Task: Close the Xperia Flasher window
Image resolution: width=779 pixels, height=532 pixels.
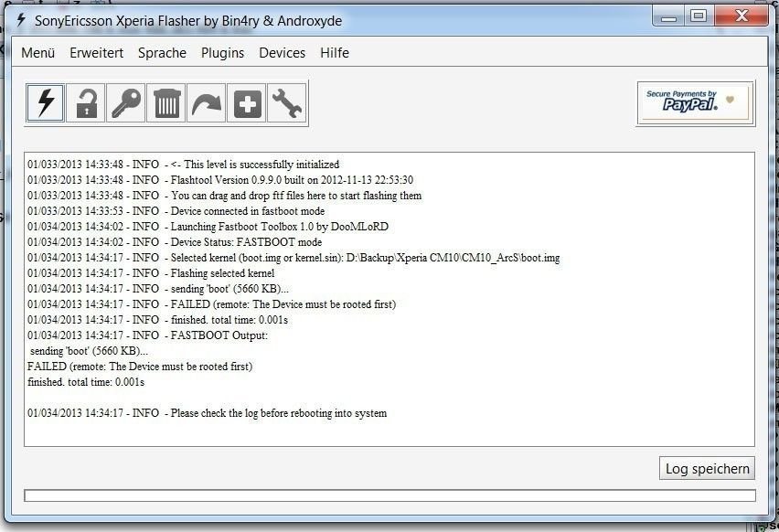Action: tap(742, 16)
